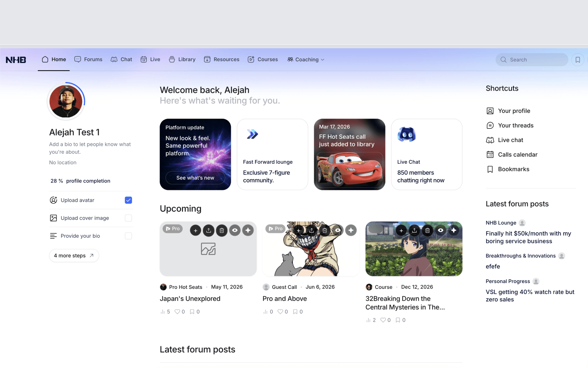Open the Forums tab
588x368 pixels.
pyautogui.click(x=88, y=60)
